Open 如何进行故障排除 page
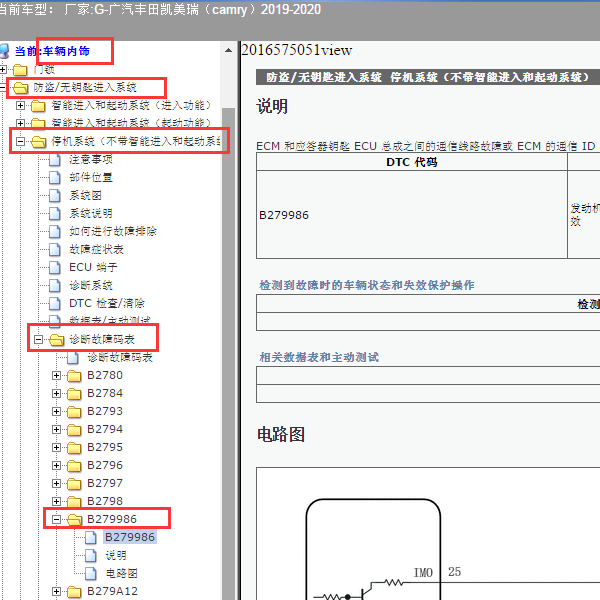This screenshot has width=600, height=600. pyautogui.click(x=113, y=231)
